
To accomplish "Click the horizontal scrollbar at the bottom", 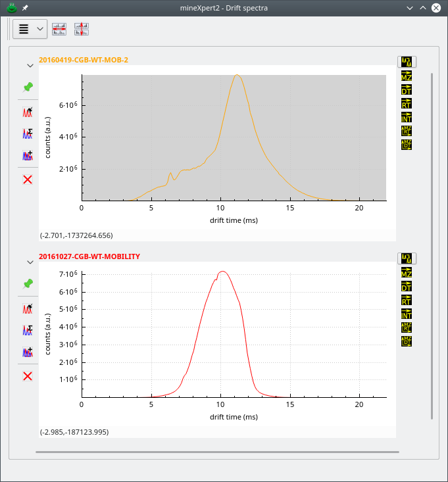I will click(x=217, y=452).
